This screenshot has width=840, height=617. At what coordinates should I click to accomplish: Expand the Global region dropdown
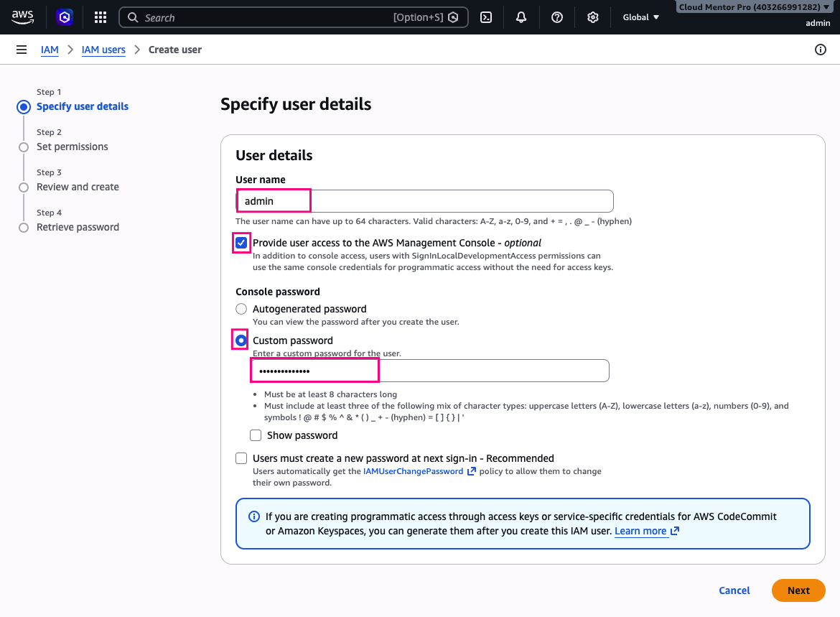640,17
